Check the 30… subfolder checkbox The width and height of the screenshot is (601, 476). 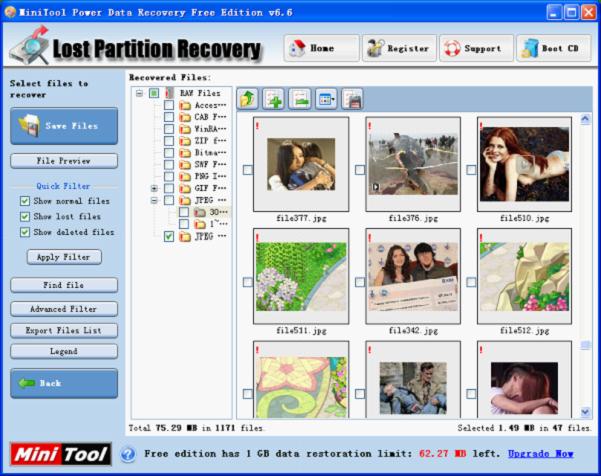tap(184, 212)
